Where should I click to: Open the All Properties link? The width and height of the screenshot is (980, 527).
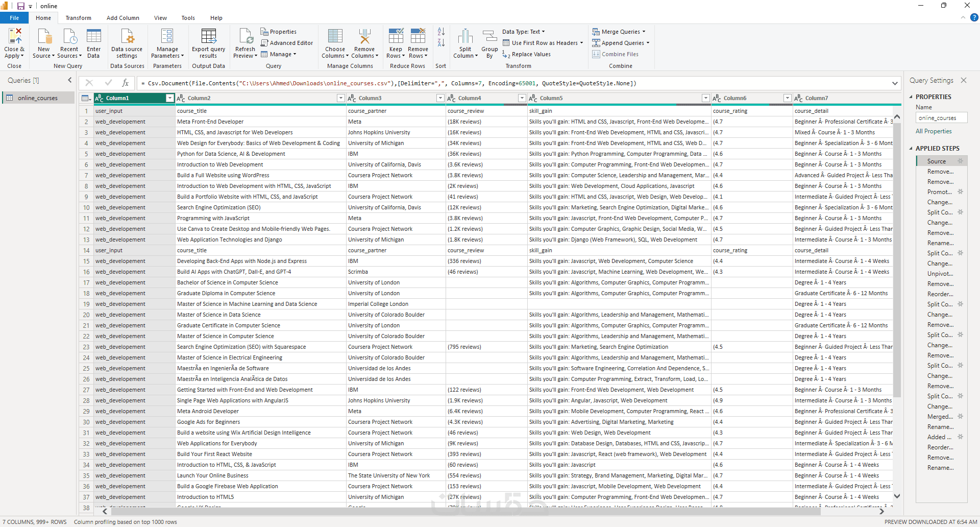click(x=934, y=131)
